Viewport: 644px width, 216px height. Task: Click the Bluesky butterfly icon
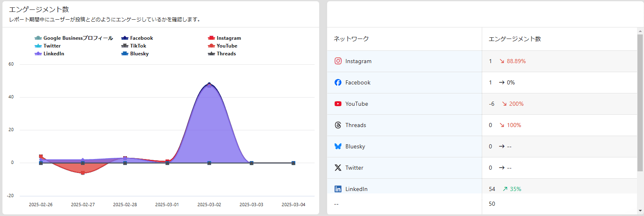pyautogui.click(x=338, y=146)
